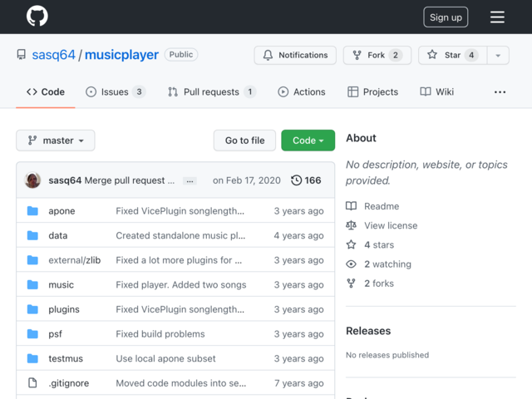
Task: Click sasq64's commit author avatar
Action: point(32,180)
